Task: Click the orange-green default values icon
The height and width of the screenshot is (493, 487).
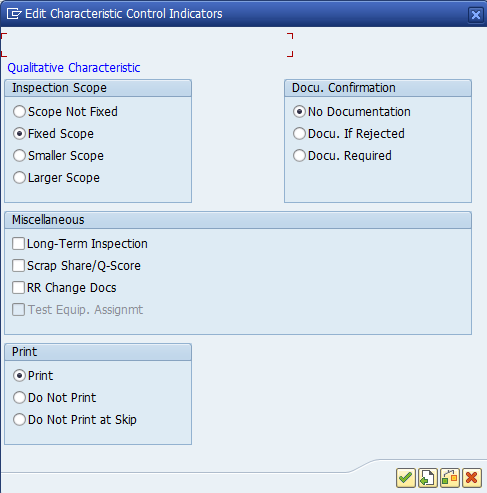Action: (449, 478)
